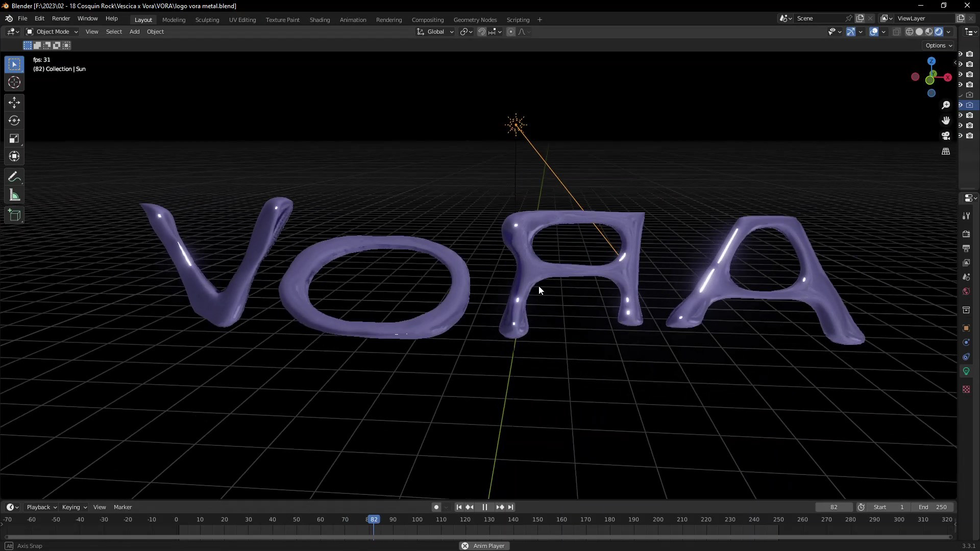
Task: Toggle the camera view icon
Action: click(x=946, y=136)
